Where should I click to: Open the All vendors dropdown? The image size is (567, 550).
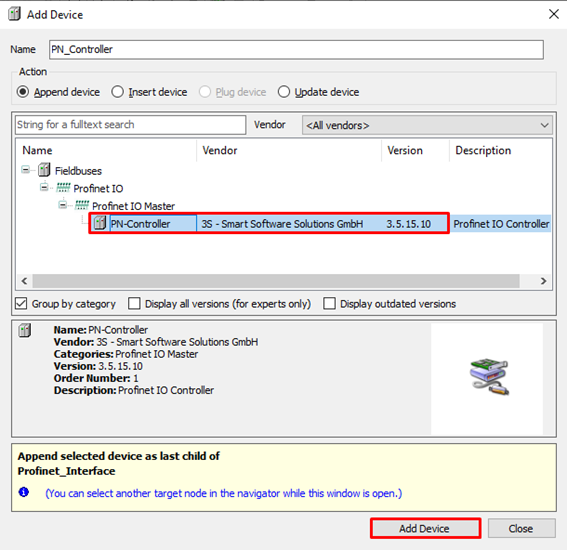click(x=427, y=125)
